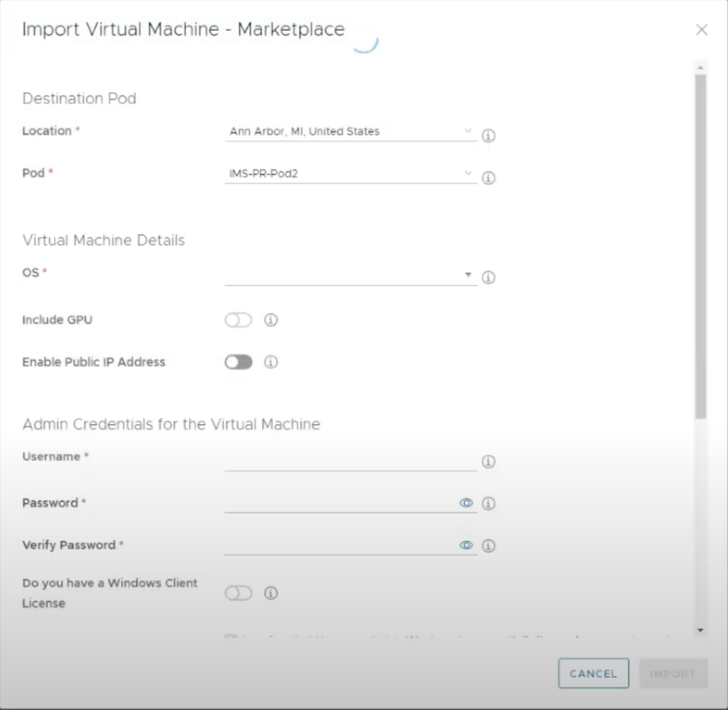Click the Include GPU info icon
This screenshot has width=728, height=710.
[271, 320]
